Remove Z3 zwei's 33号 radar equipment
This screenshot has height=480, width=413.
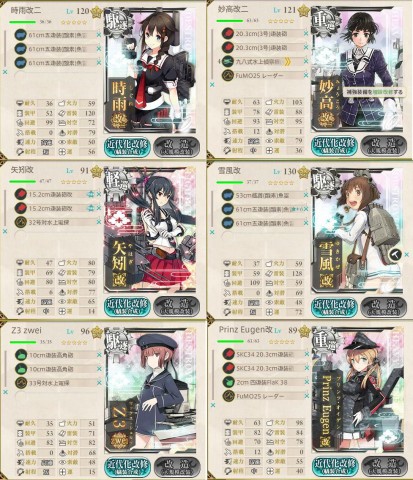click(x=99, y=383)
